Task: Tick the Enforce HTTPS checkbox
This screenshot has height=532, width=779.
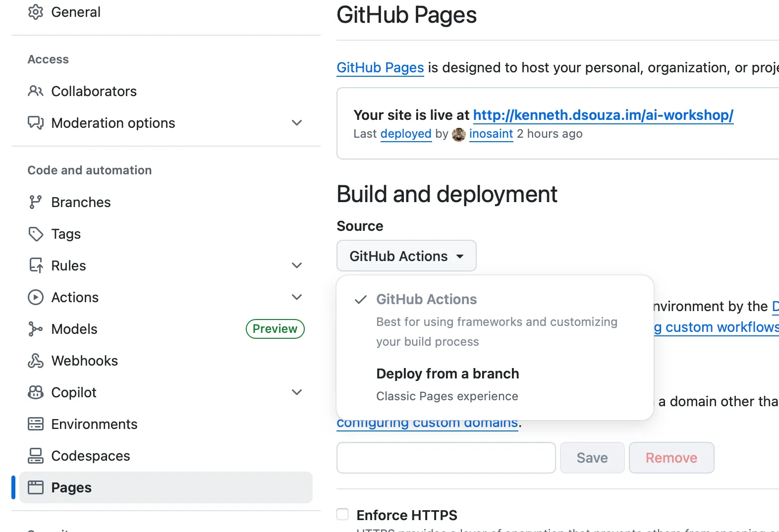Action: click(x=342, y=514)
